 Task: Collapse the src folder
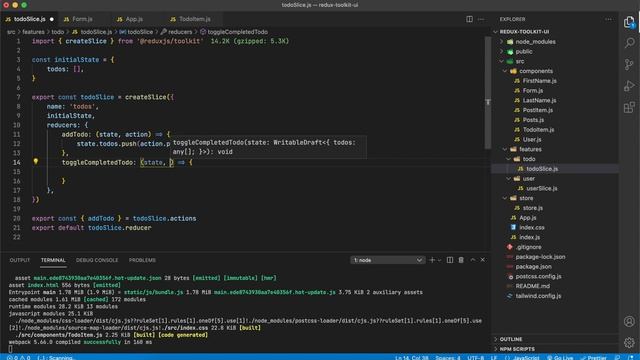coord(520,61)
